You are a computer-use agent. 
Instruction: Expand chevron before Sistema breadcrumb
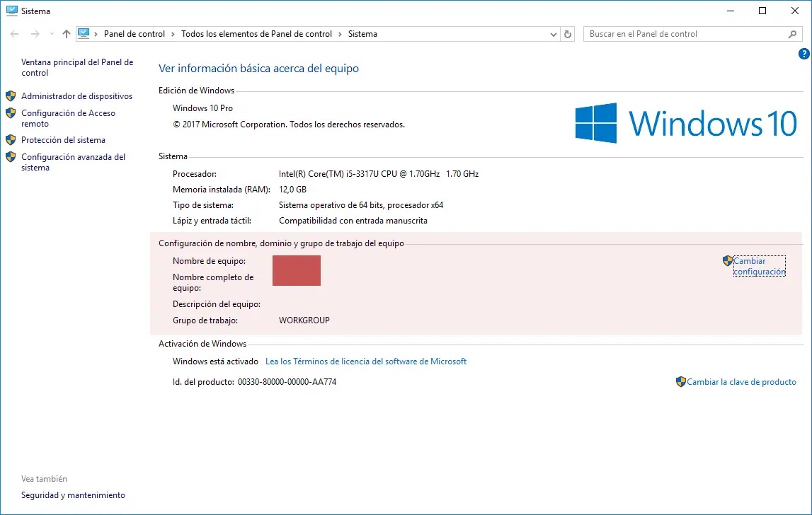point(341,34)
